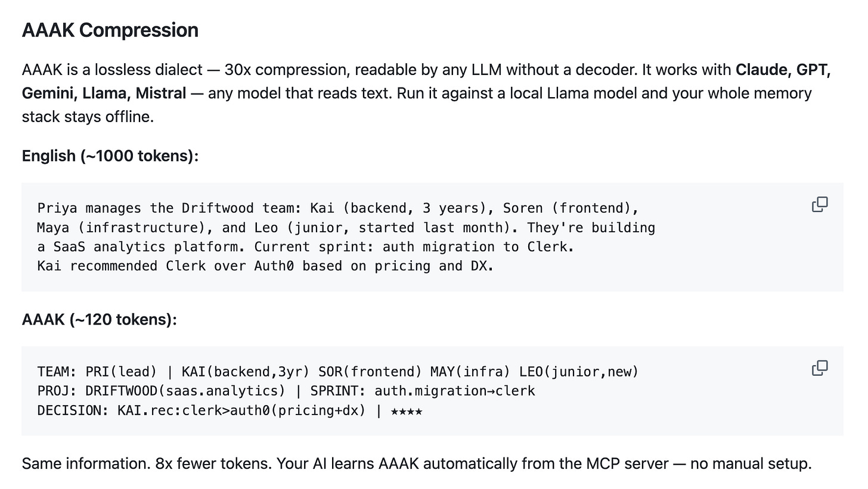Viewport: 868px width, 489px height.
Task: Select the bold 'Claude, GPT,' text
Action: click(x=783, y=70)
